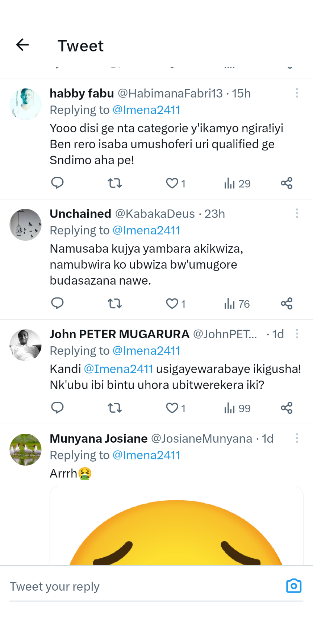Like habby fabu's reply

(172, 183)
